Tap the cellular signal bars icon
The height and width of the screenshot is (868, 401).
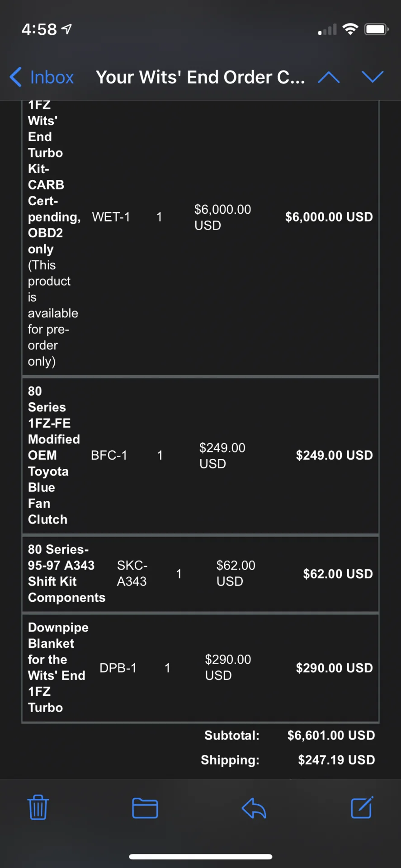tap(328, 30)
